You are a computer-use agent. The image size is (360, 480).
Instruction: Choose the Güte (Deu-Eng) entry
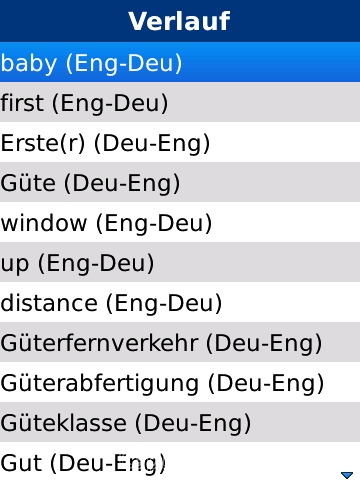tap(180, 182)
